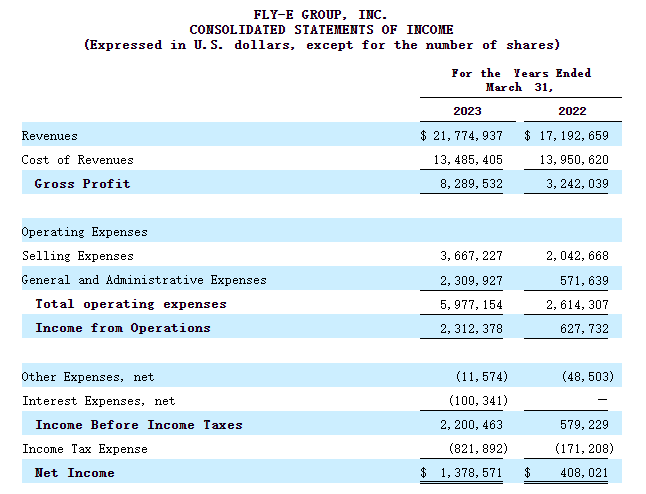646x494 pixels.
Task: Click the 'Gross Profit' row label
Action: [x=82, y=184]
